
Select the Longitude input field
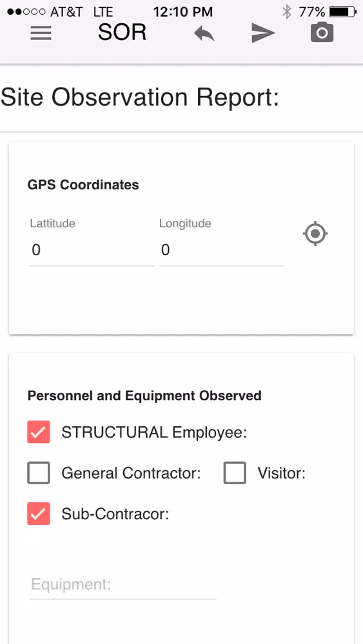[221, 250]
